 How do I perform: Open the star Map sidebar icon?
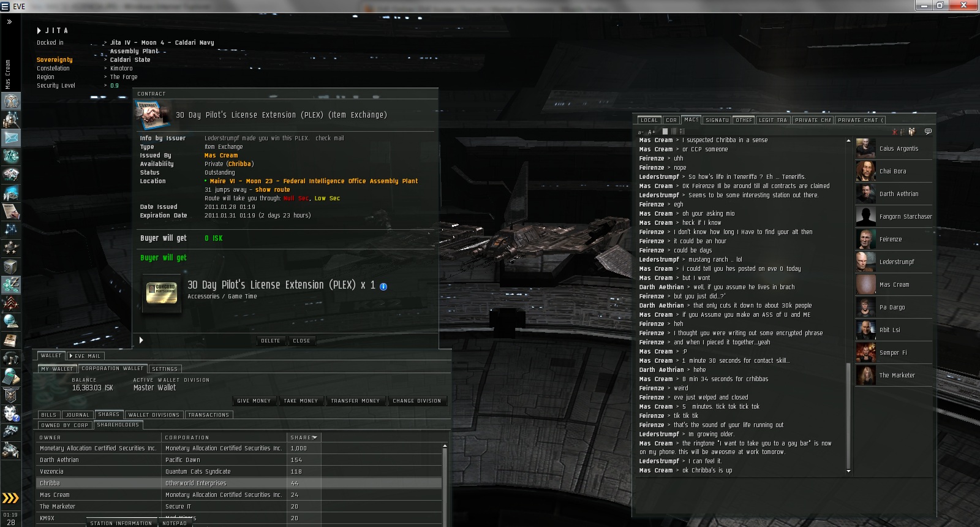click(11, 230)
